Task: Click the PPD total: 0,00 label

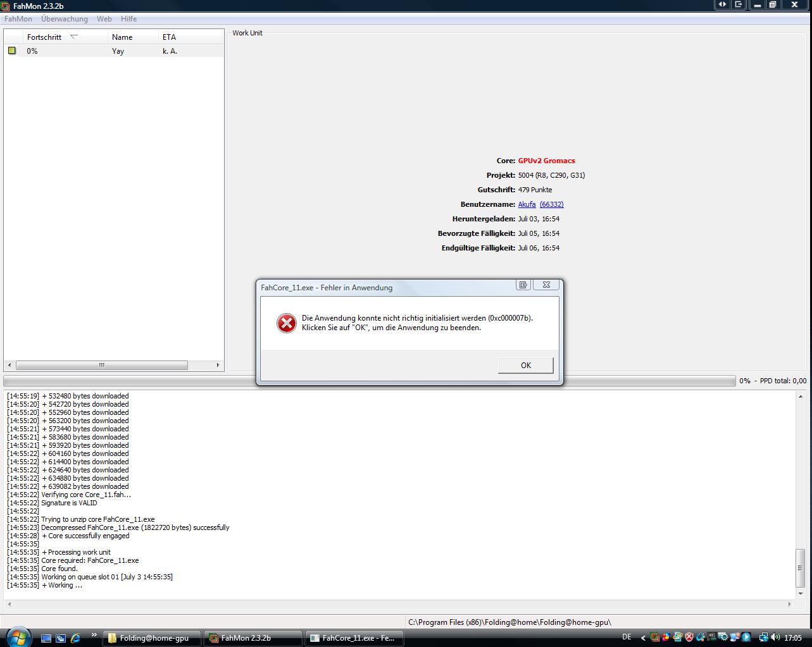Action: click(x=783, y=381)
